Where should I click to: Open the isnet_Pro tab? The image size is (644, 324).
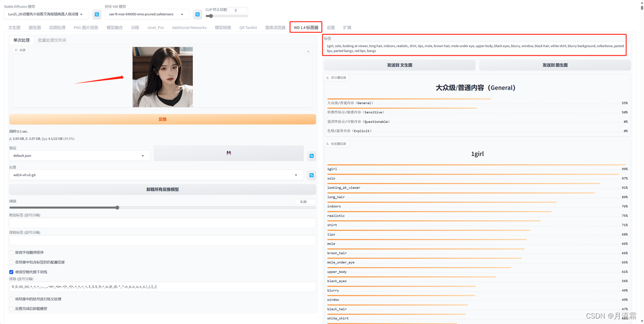tap(155, 28)
